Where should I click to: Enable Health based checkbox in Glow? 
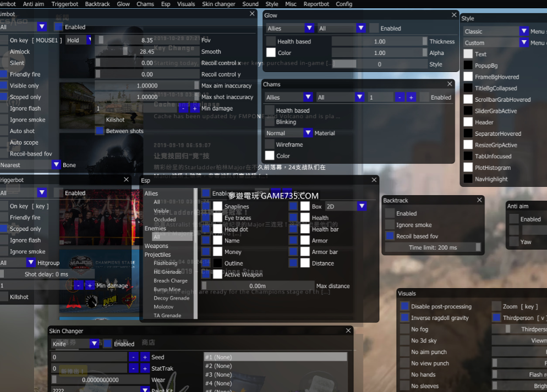[271, 41]
